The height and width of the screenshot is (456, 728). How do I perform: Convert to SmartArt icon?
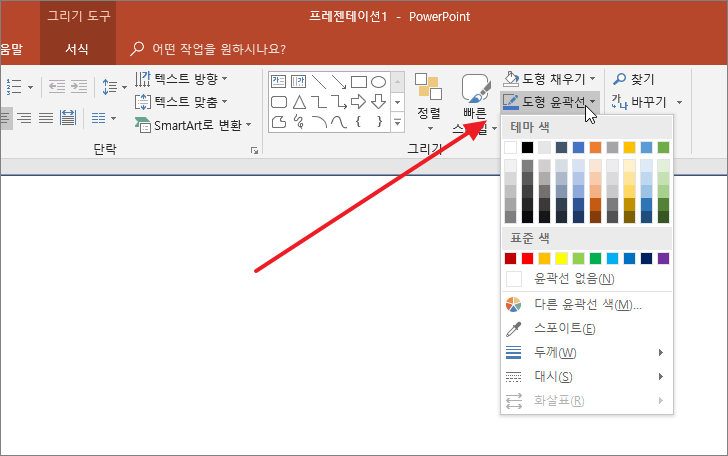(x=143, y=125)
